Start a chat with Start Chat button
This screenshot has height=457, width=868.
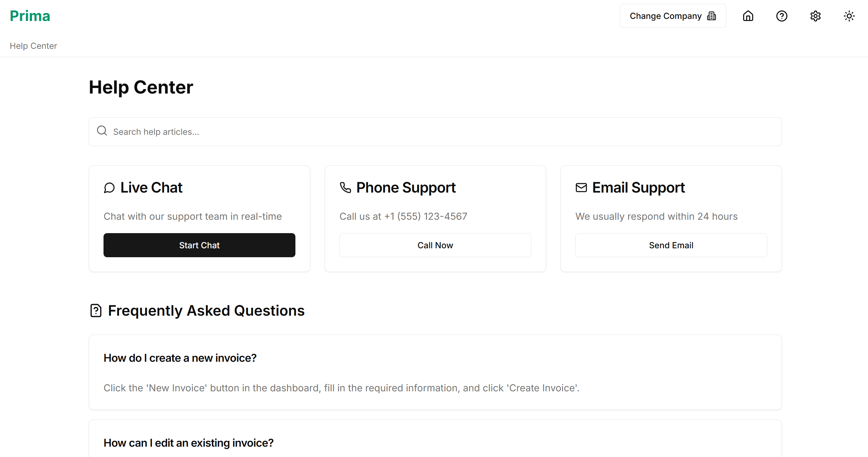(199, 245)
